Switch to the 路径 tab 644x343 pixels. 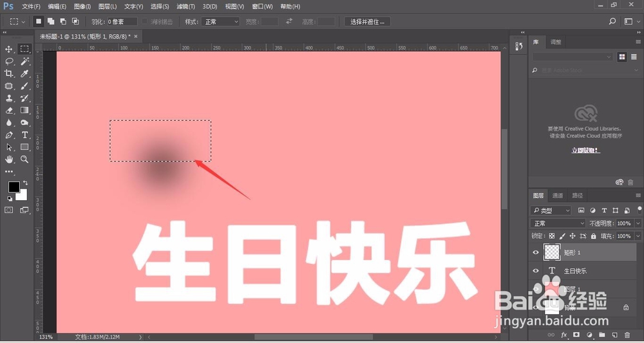[x=578, y=196]
